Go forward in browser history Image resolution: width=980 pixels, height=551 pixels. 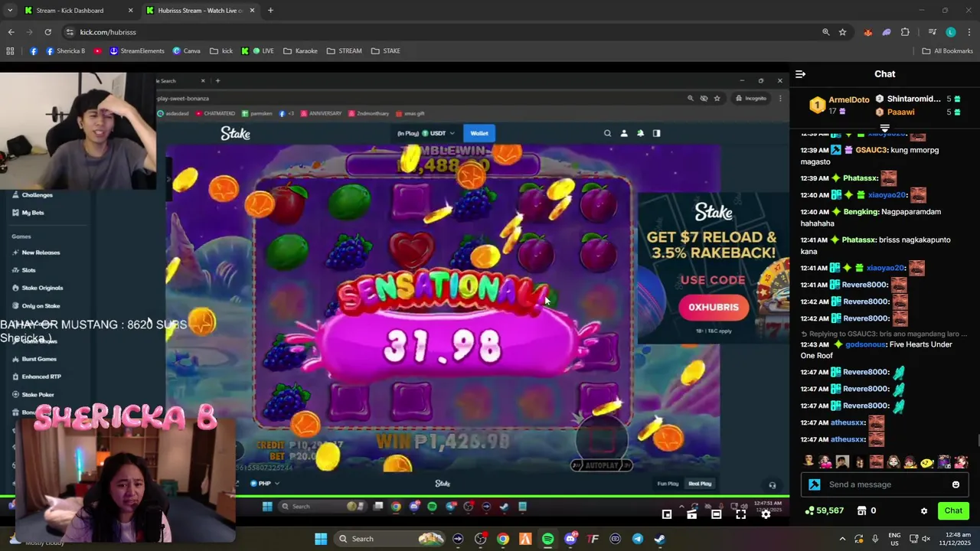click(29, 32)
